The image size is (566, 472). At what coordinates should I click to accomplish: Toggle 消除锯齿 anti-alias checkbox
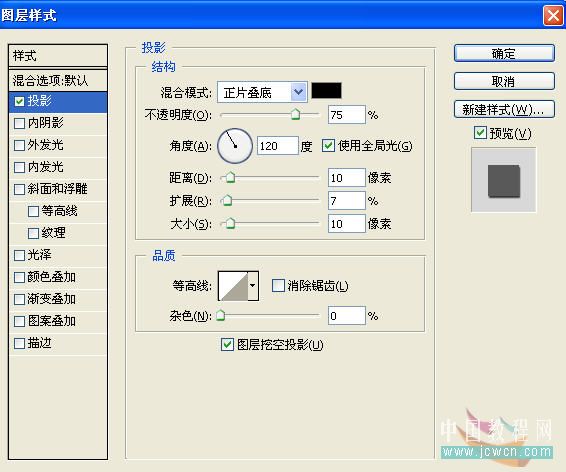click(x=278, y=285)
